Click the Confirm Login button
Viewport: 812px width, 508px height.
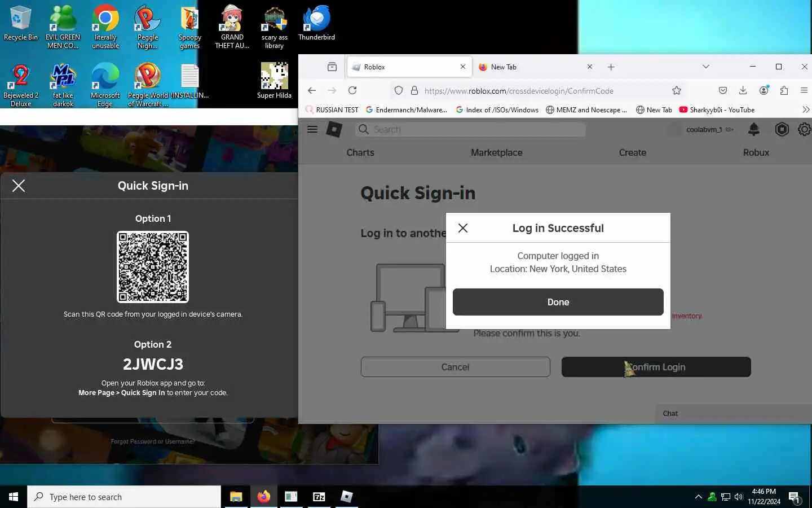656,367
